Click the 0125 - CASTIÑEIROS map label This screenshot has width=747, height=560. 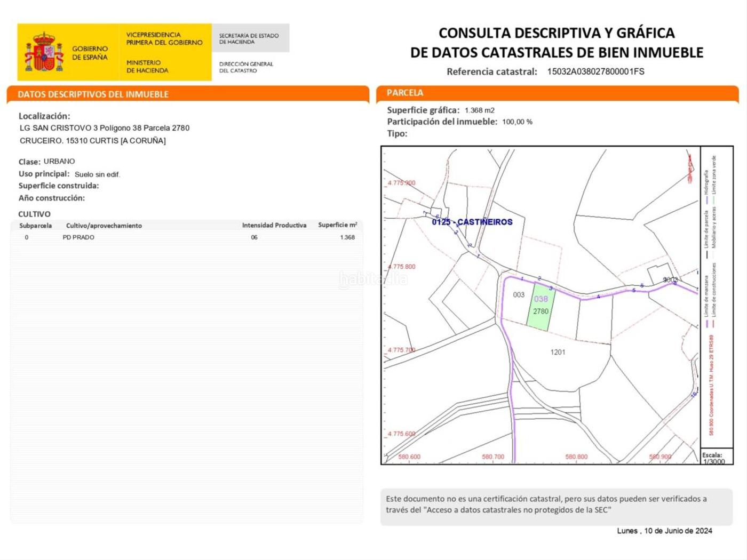tap(472, 222)
